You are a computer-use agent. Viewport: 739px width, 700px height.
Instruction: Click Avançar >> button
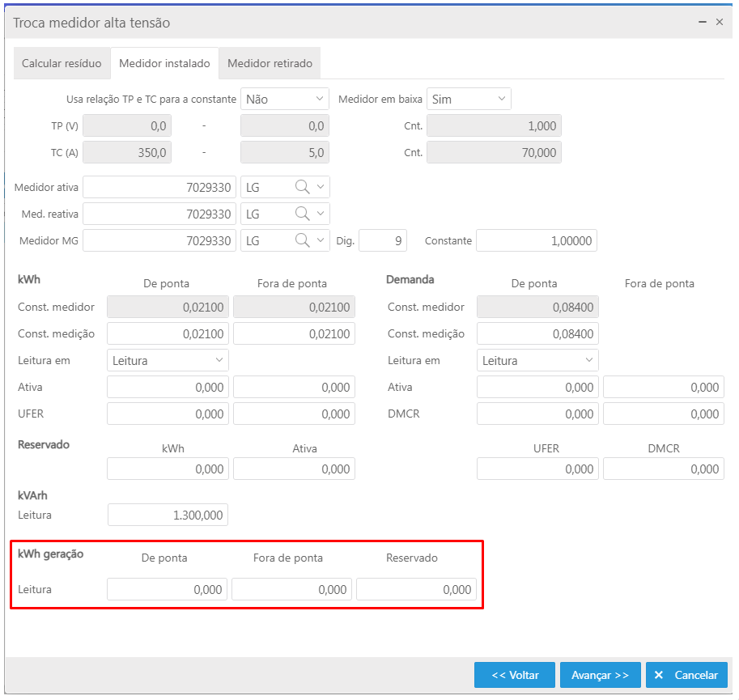coord(601,675)
